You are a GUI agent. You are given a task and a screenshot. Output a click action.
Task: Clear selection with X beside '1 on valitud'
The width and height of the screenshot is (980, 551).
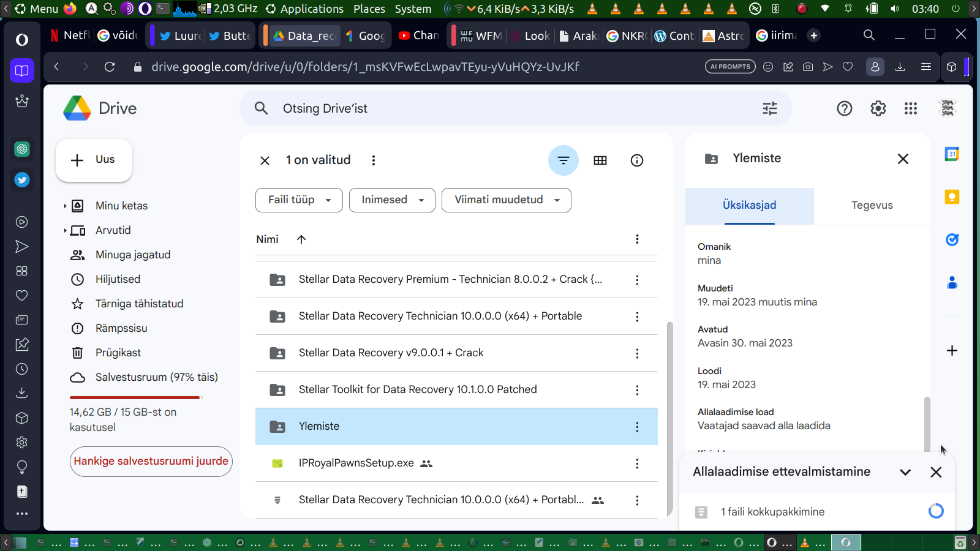(x=265, y=160)
